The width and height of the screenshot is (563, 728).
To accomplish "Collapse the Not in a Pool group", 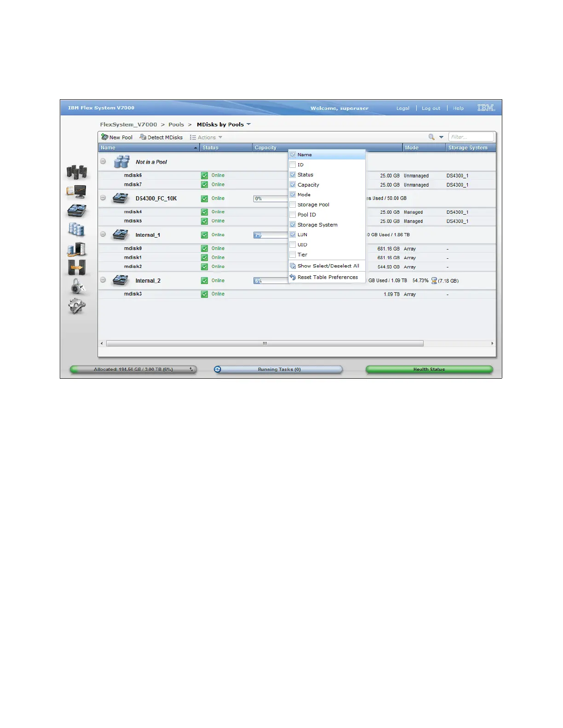I will coord(103,161).
